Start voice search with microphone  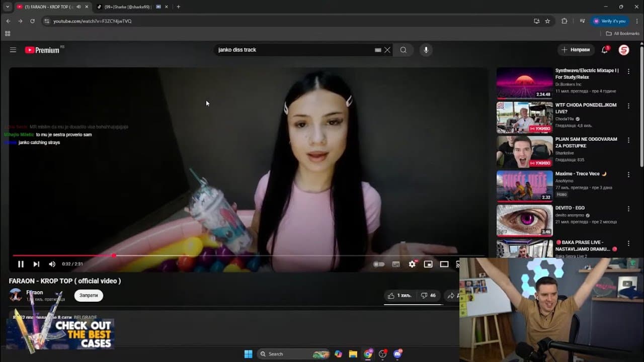coord(426,50)
